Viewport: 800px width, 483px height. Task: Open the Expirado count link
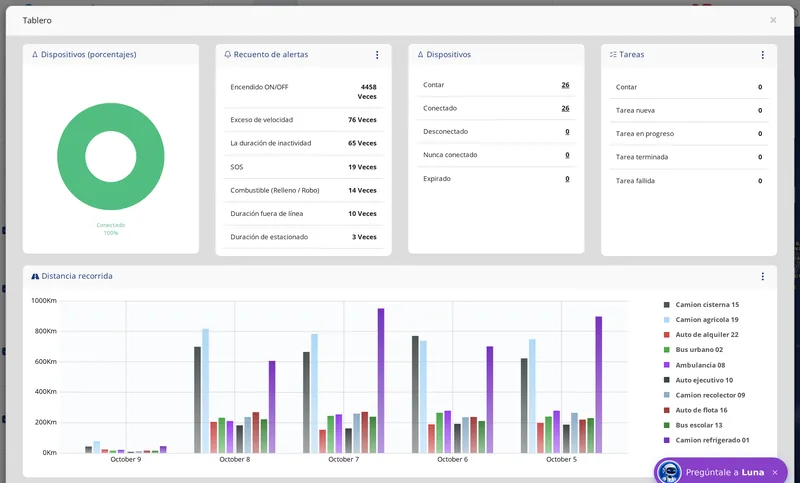(x=567, y=179)
